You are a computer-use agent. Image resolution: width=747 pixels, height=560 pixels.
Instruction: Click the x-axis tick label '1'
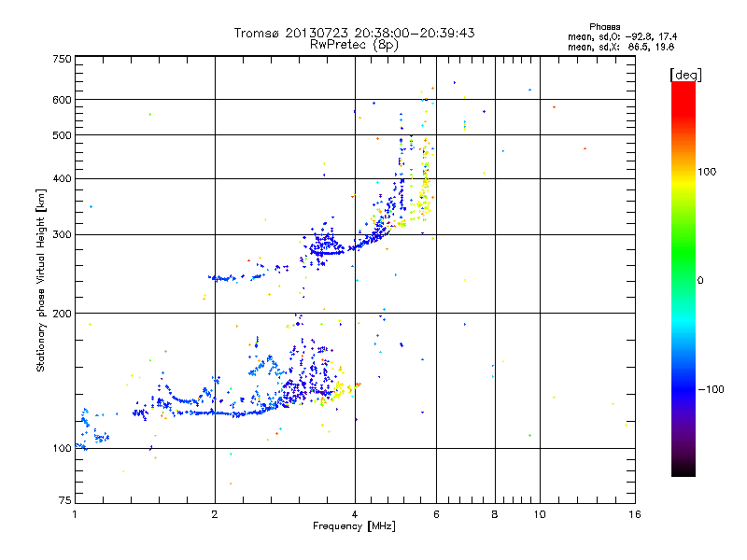75,514
